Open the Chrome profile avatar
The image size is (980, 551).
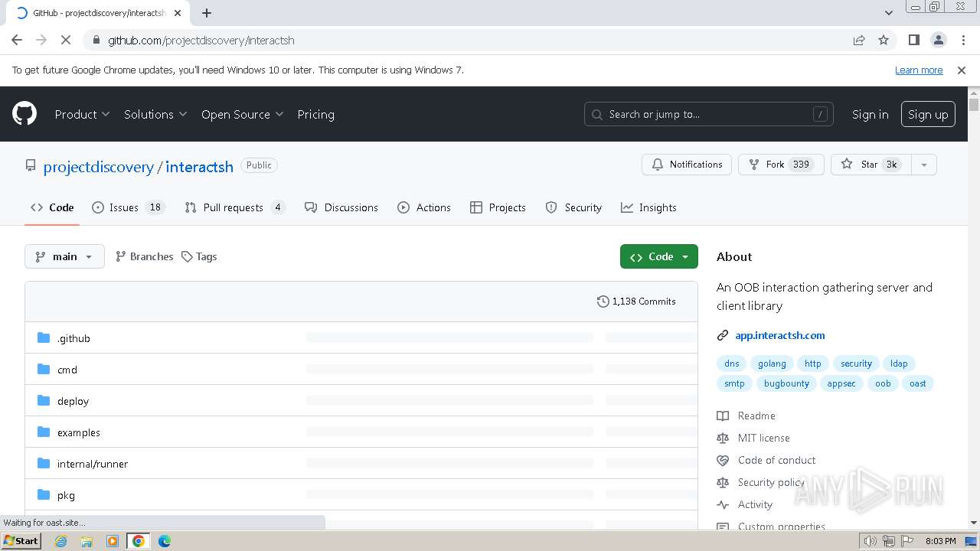point(938,40)
